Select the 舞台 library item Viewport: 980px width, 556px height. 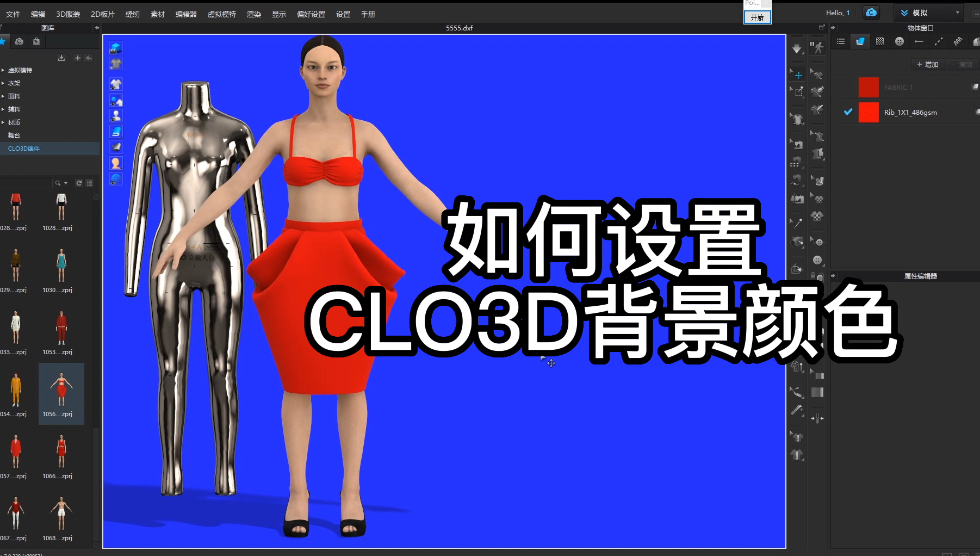click(x=14, y=135)
